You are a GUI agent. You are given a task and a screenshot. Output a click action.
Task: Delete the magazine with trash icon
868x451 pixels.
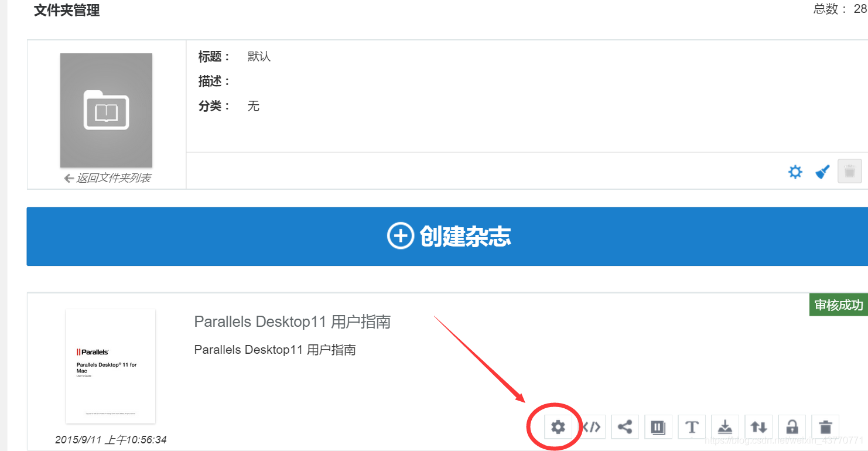[825, 427]
